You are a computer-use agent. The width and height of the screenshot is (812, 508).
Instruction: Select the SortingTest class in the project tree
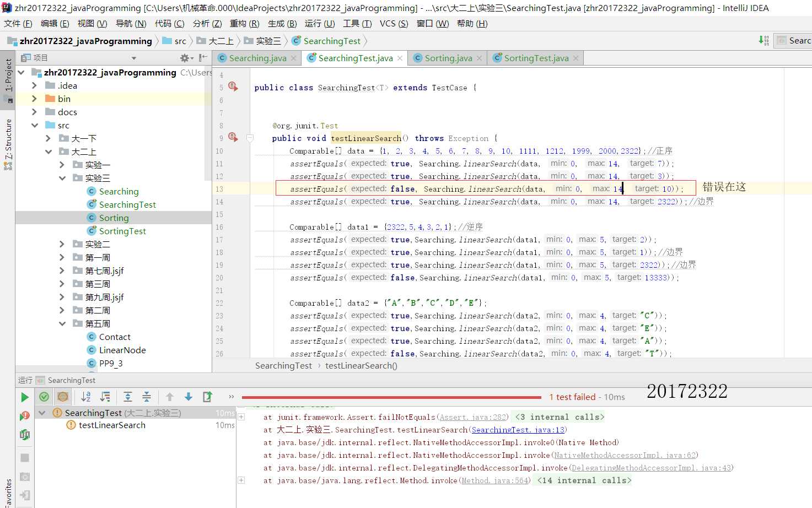pos(122,231)
